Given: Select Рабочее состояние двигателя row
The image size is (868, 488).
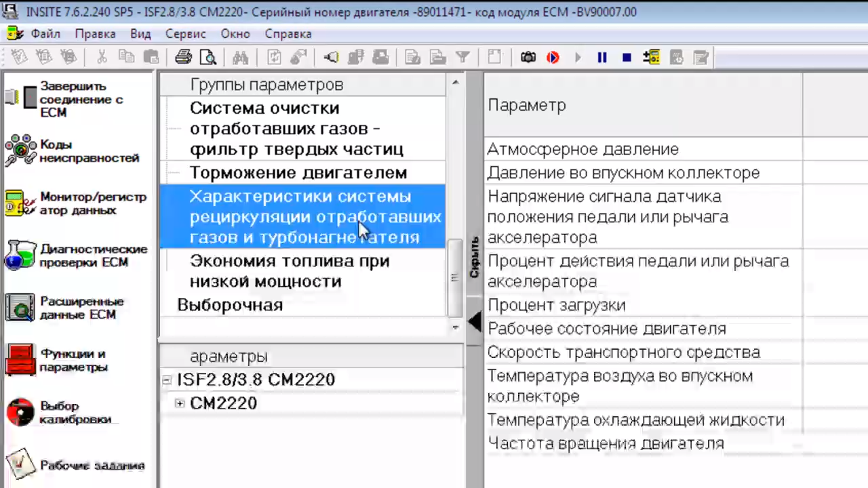Looking at the screenshot, I should tap(643, 329).
